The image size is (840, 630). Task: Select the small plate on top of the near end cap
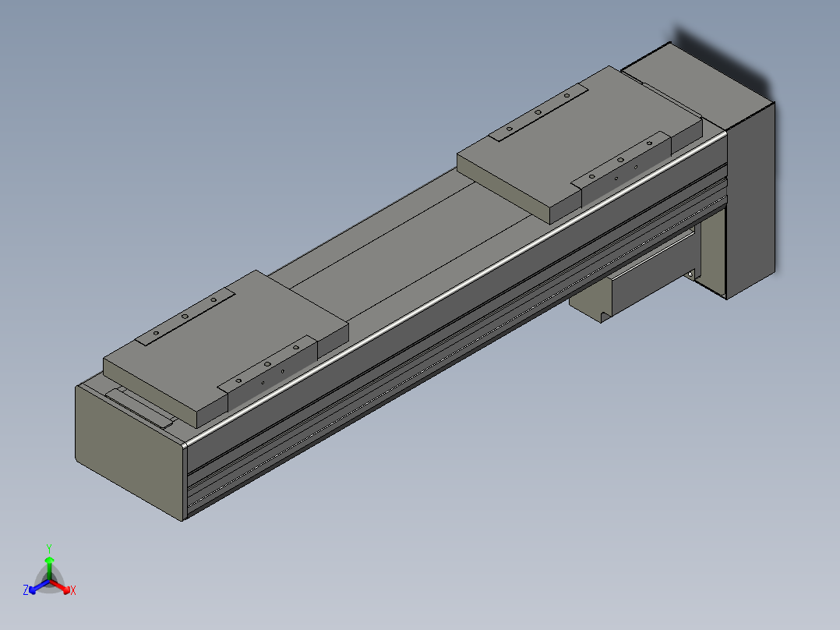pyautogui.click(x=140, y=408)
